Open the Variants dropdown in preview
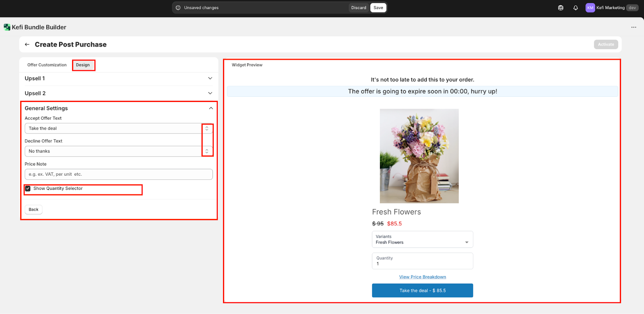This screenshot has height=314, width=644. point(466,242)
